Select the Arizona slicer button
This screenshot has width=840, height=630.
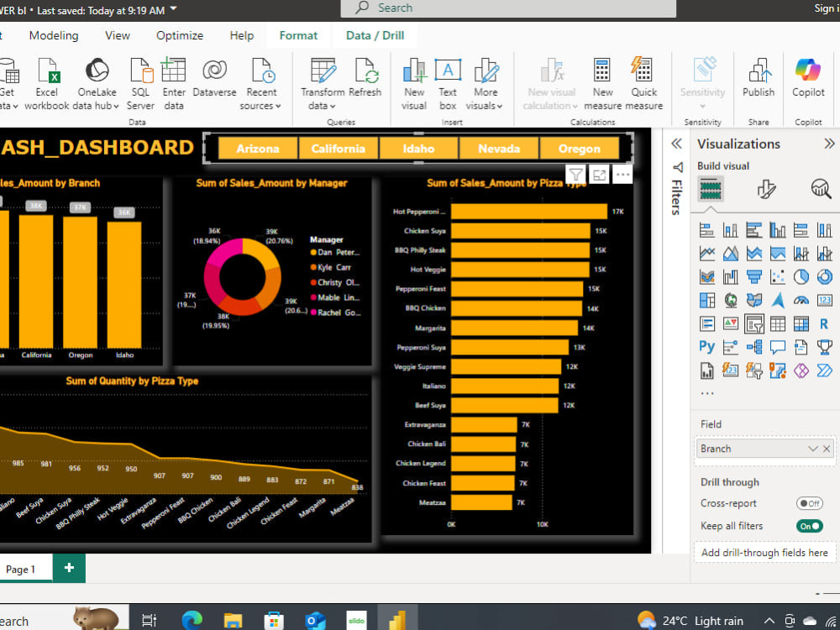tap(258, 149)
